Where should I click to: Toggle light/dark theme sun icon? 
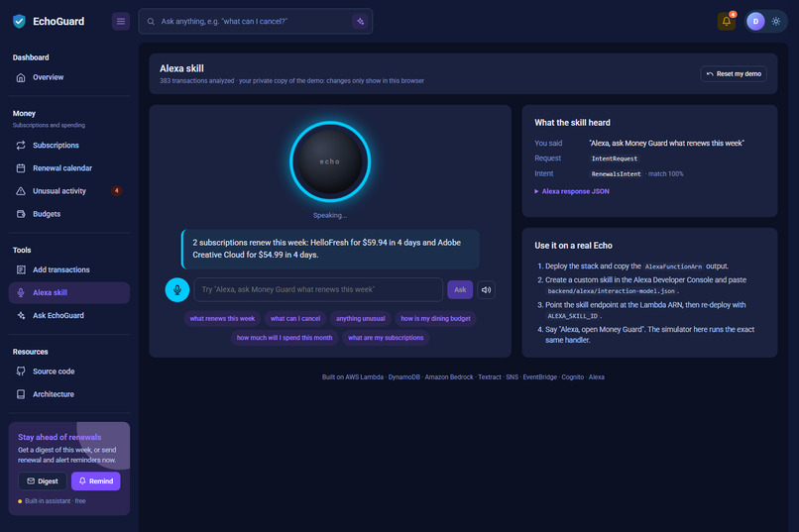click(776, 22)
